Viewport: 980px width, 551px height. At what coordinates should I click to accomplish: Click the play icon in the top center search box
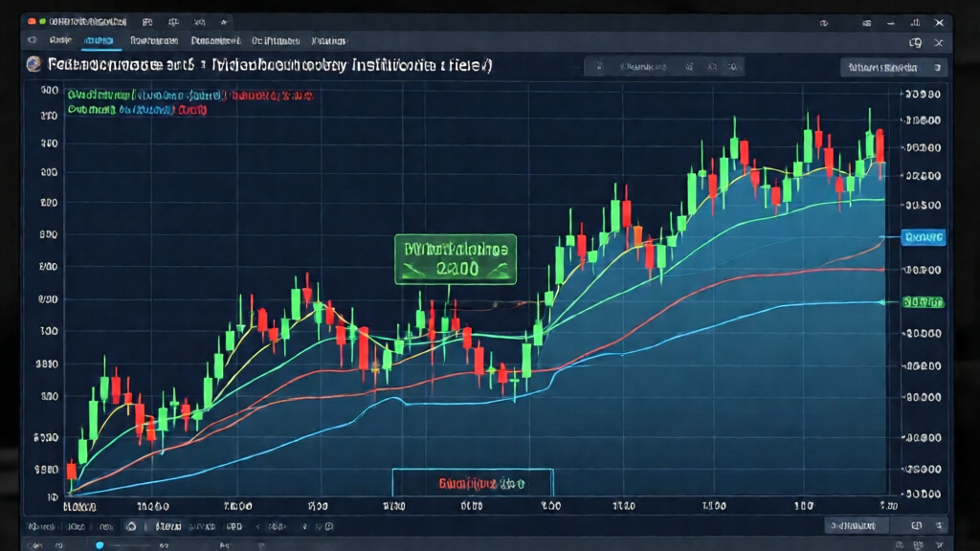(598, 66)
